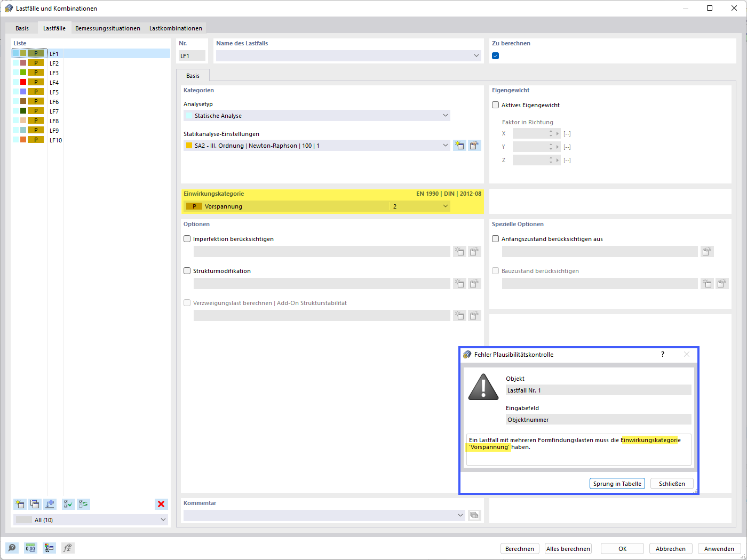New structure modification icon in Strukturmodifikation row
The image size is (747, 560).
coord(459,283)
